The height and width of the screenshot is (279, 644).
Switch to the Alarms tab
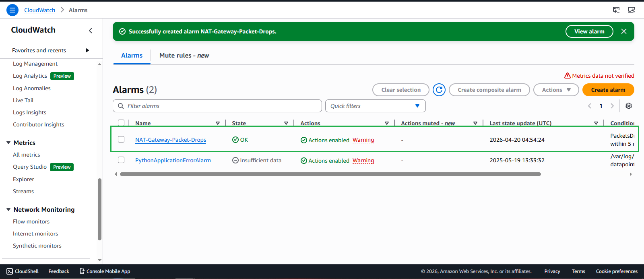point(132,56)
